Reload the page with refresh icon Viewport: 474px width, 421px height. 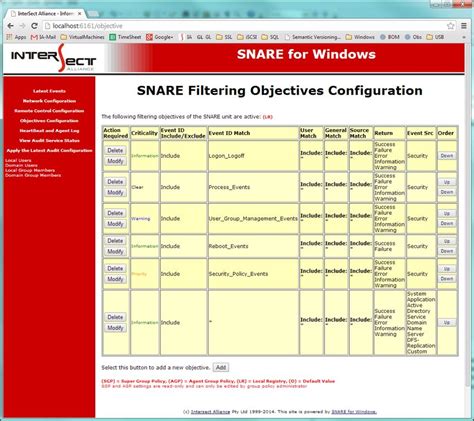point(34,26)
